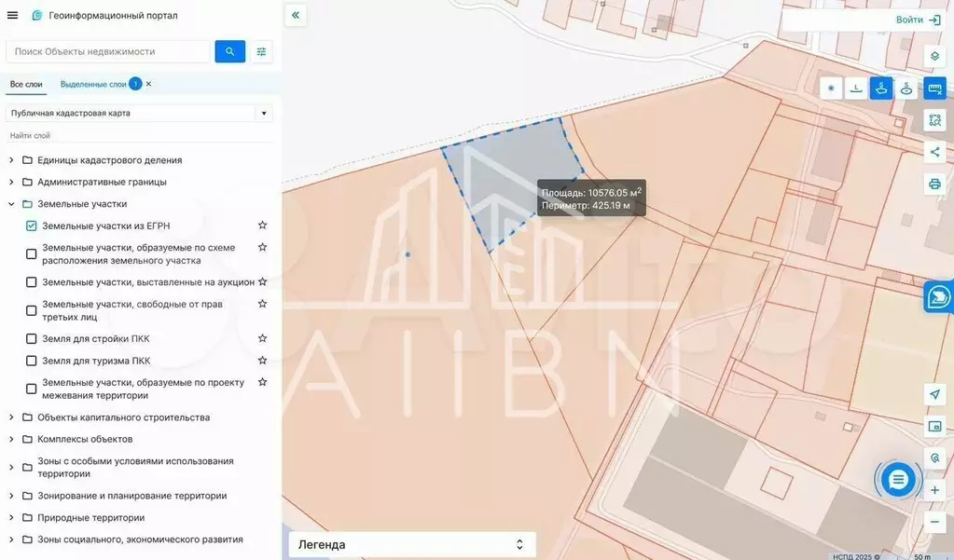Open the chat assistant bubble

pyautogui.click(x=898, y=480)
